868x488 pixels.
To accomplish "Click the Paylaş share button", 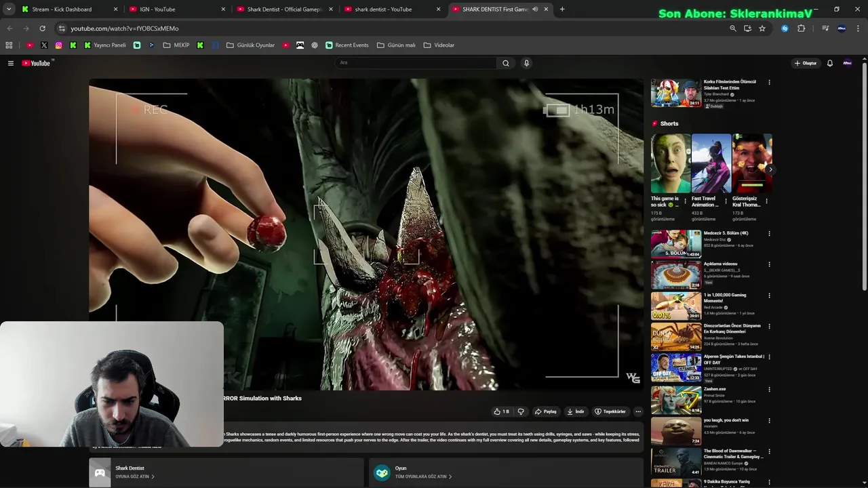I will (546, 411).
